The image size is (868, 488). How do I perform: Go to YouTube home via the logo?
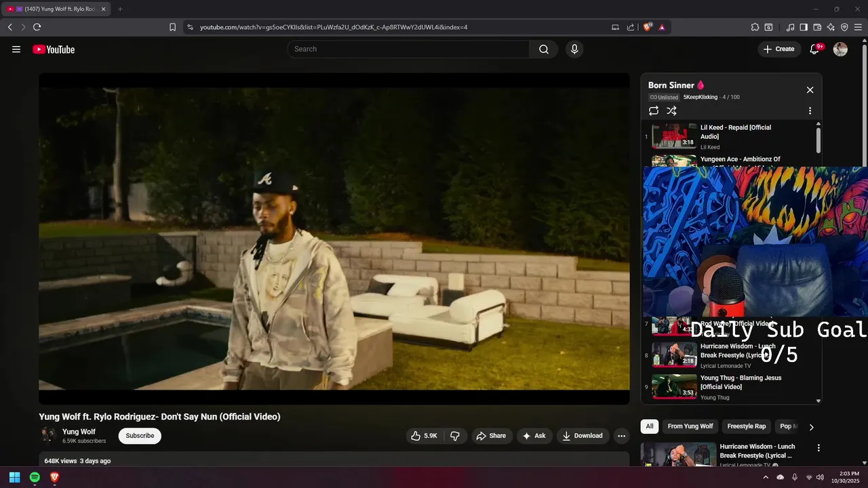(x=54, y=49)
